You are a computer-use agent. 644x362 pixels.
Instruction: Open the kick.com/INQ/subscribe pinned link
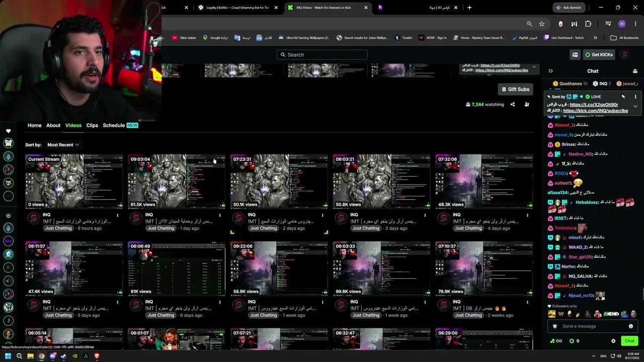tap(595, 111)
